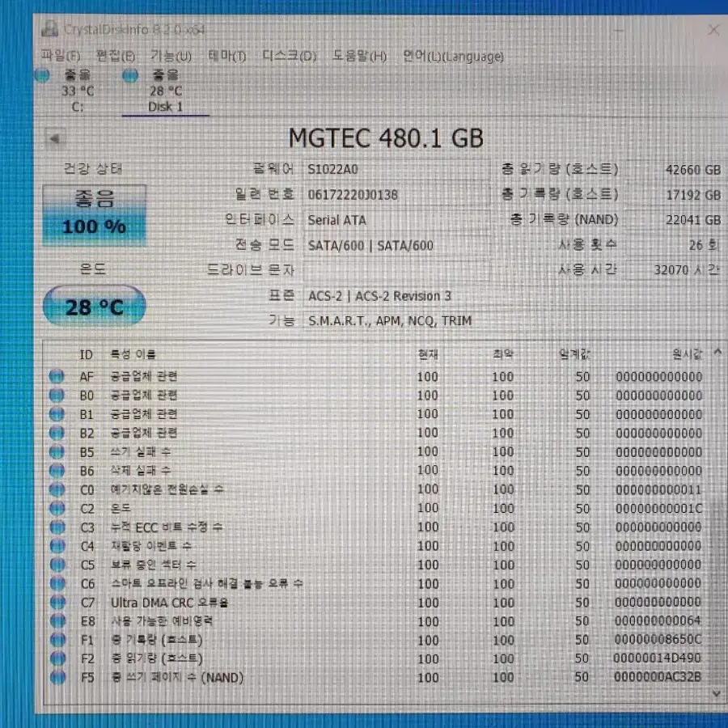Click the S.M.A.R.T. list scroll up arrow
Screen dimensions: 728x728
coord(717,353)
